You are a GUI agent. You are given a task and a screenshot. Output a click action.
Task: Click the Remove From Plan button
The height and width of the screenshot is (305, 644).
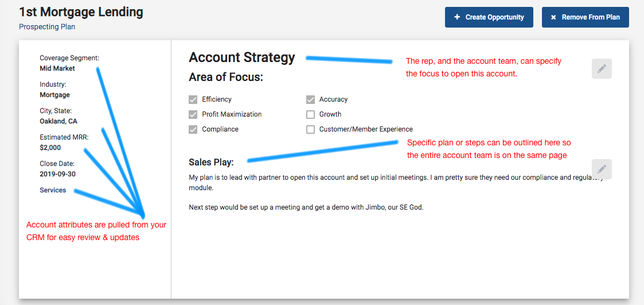(586, 17)
